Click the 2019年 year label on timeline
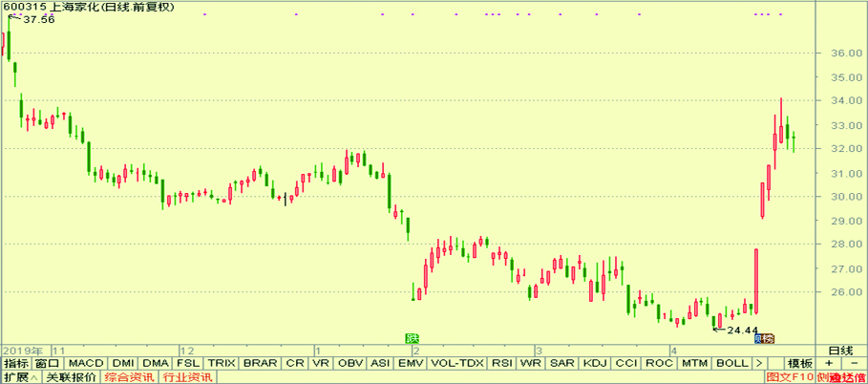868x384 pixels. coord(23,351)
